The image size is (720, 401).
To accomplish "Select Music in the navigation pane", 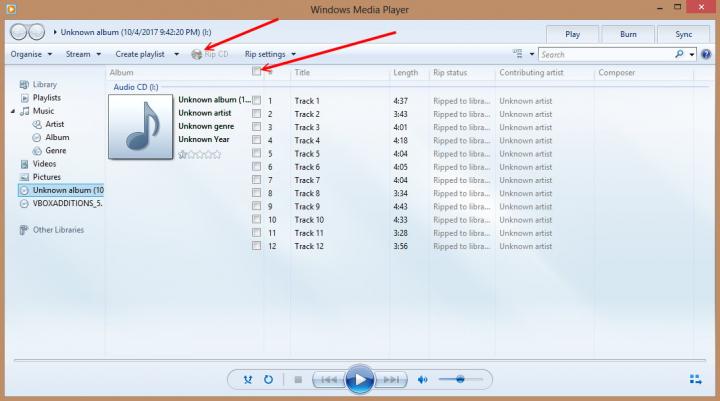I will click(x=43, y=111).
